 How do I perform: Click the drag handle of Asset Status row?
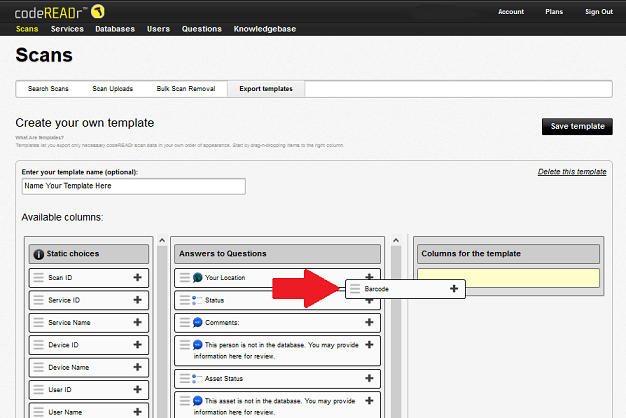(x=184, y=378)
